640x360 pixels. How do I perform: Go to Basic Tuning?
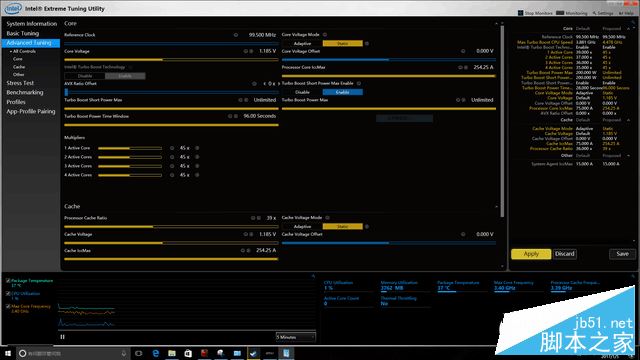coord(22,33)
